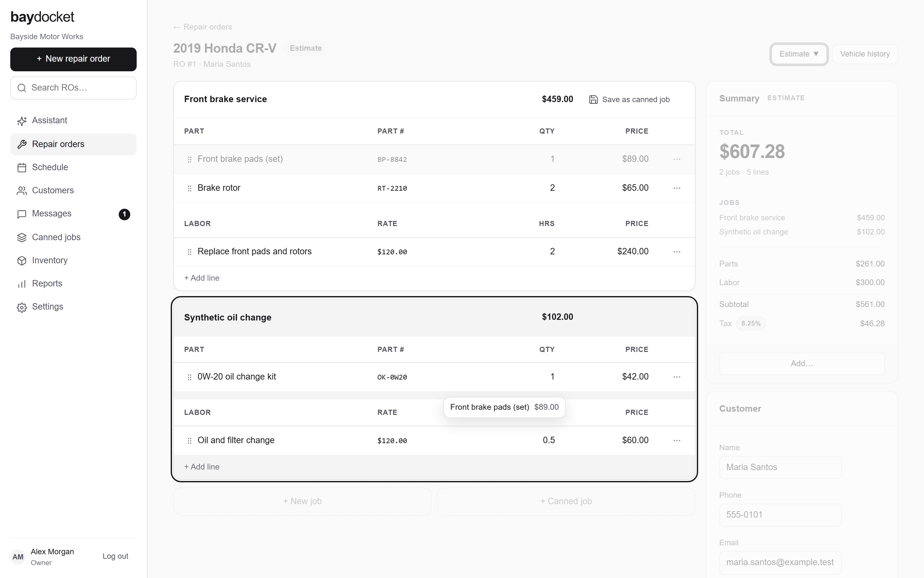Click Vehicle history button
The height and width of the screenshot is (578, 924).
(865, 54)
